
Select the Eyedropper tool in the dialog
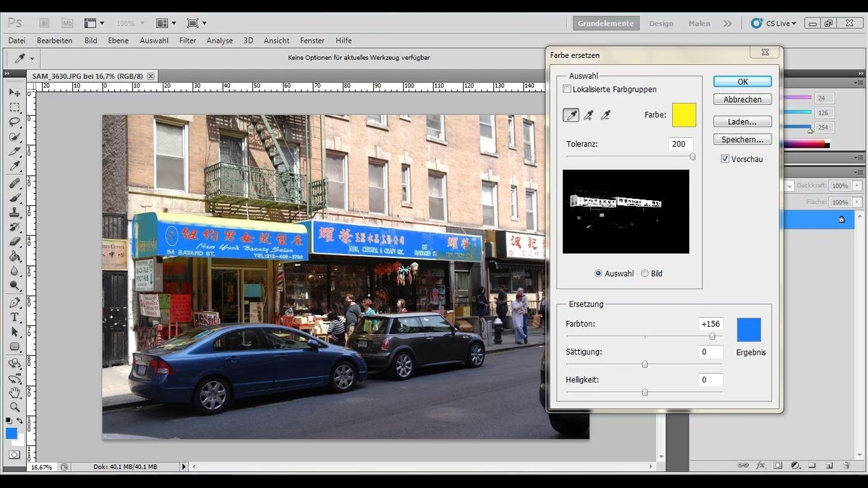571,115
